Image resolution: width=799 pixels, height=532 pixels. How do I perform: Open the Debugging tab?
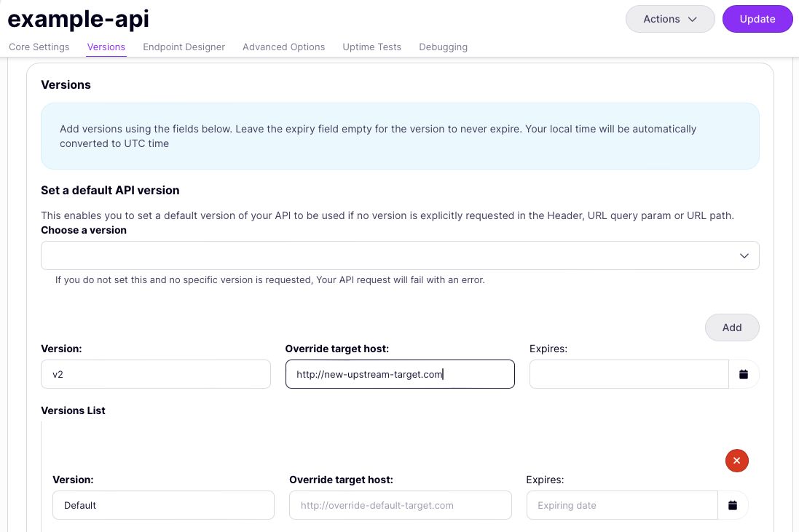coord(443,47)
